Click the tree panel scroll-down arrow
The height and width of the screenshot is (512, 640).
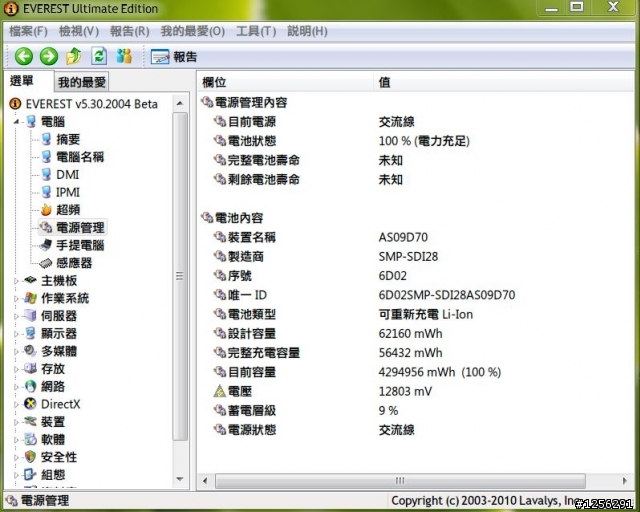point(180,479)
